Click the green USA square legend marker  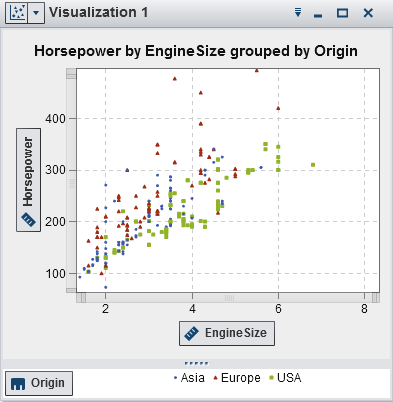click(x=272, y=378)
